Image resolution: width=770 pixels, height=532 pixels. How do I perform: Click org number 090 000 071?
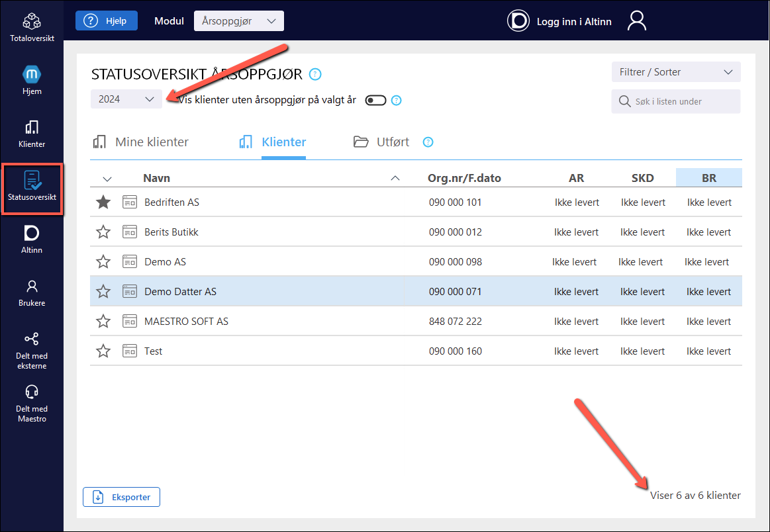[x=456, y=292]
